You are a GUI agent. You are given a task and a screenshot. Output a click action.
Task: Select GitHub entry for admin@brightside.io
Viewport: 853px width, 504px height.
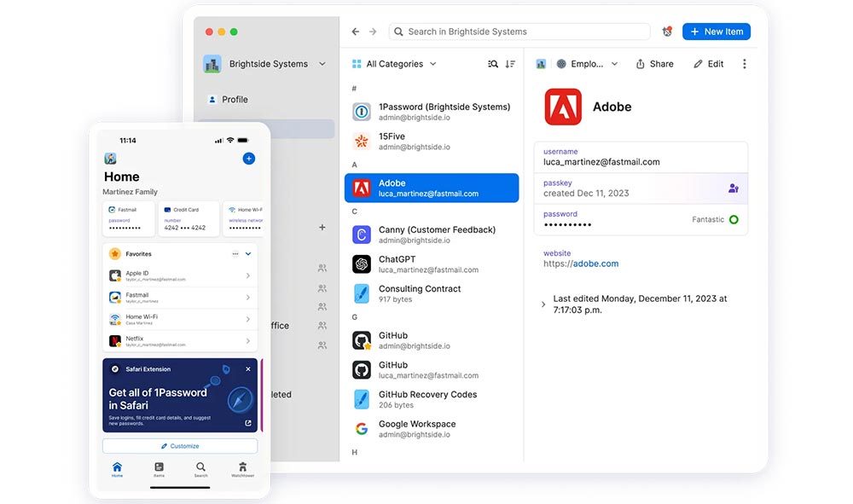[432, 340]
